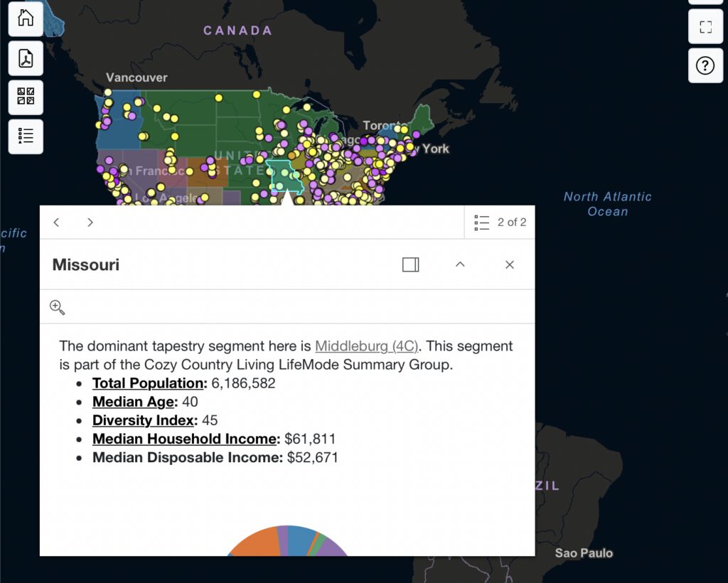
Task: Go to next popup feature
Action: [x=90, y=223]
